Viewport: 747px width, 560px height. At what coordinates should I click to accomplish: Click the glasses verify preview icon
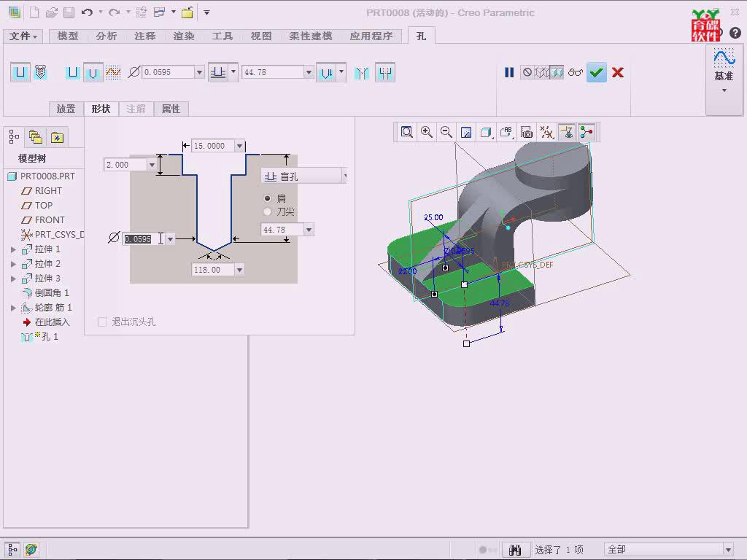pos(576,72)
